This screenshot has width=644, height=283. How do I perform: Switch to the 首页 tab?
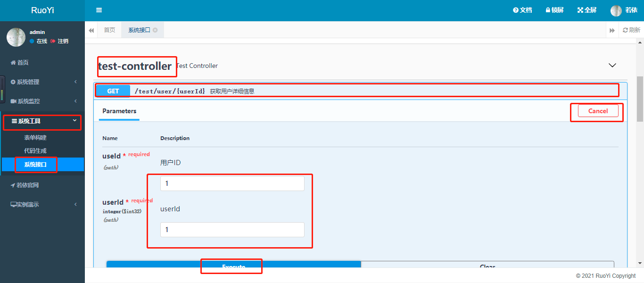tap(109, 30)
